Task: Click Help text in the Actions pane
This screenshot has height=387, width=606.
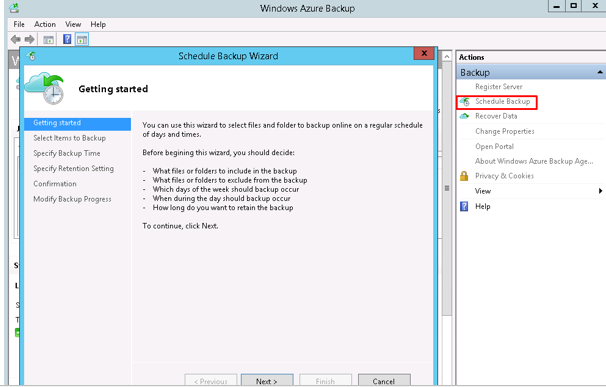Action: (483, 206)
